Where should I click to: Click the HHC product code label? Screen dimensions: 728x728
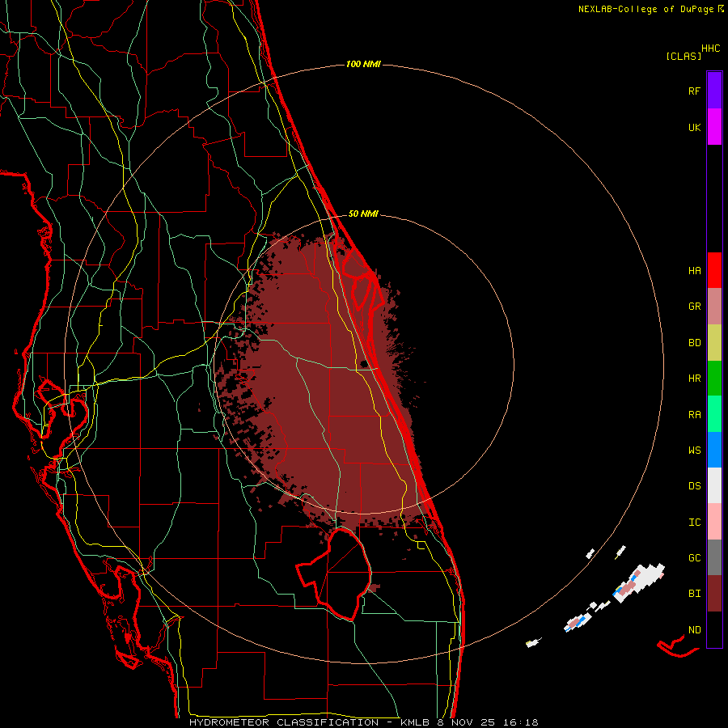[711, 49]
